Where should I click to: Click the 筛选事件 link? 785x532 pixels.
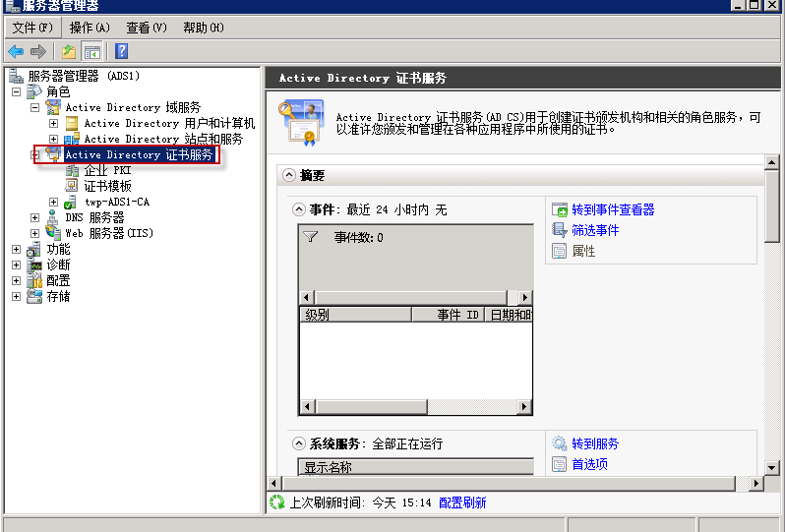[595, 230]
